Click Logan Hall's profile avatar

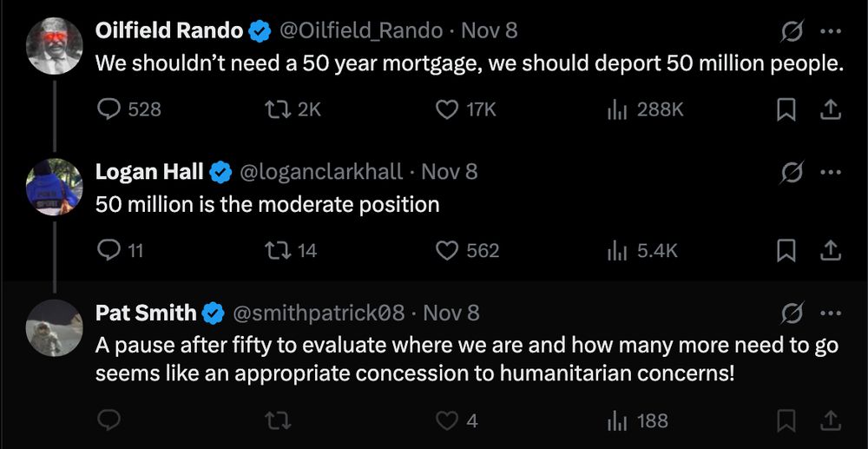tap(55, 187)
